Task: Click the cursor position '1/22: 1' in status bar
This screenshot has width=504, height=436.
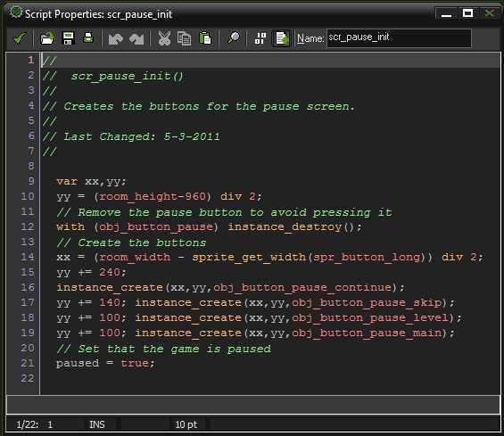Action: pos(35,424)
